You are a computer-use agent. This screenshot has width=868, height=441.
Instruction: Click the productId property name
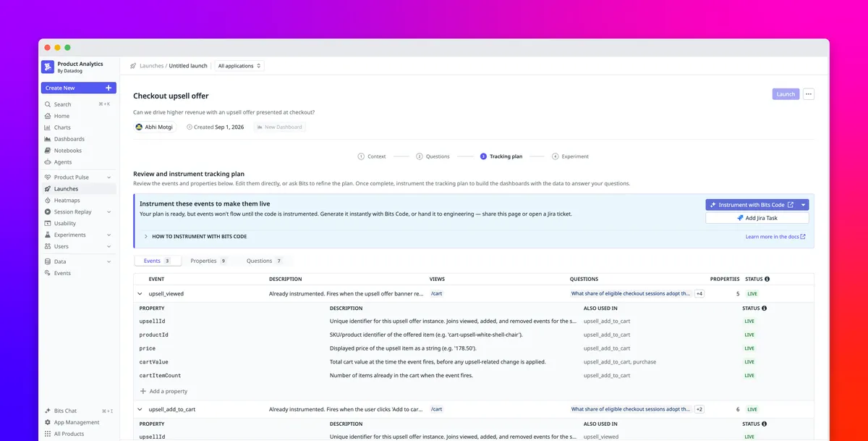click(x=154, y=335)
